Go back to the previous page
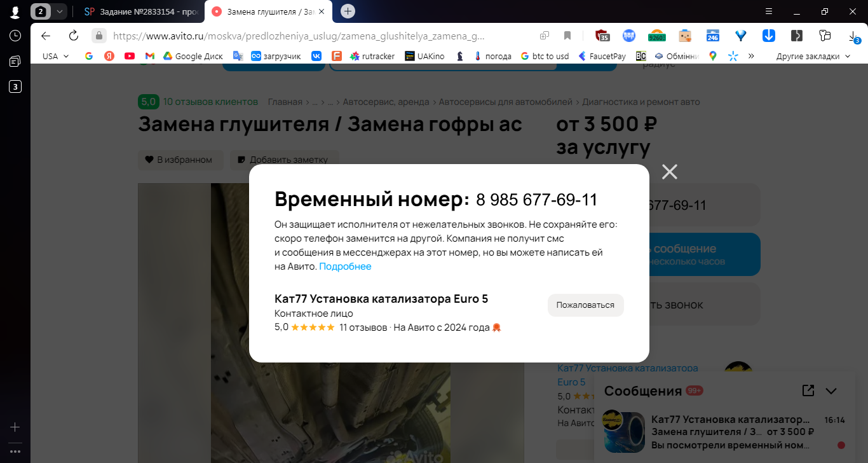The image size is (868, 463). click(x=46, y=36)
